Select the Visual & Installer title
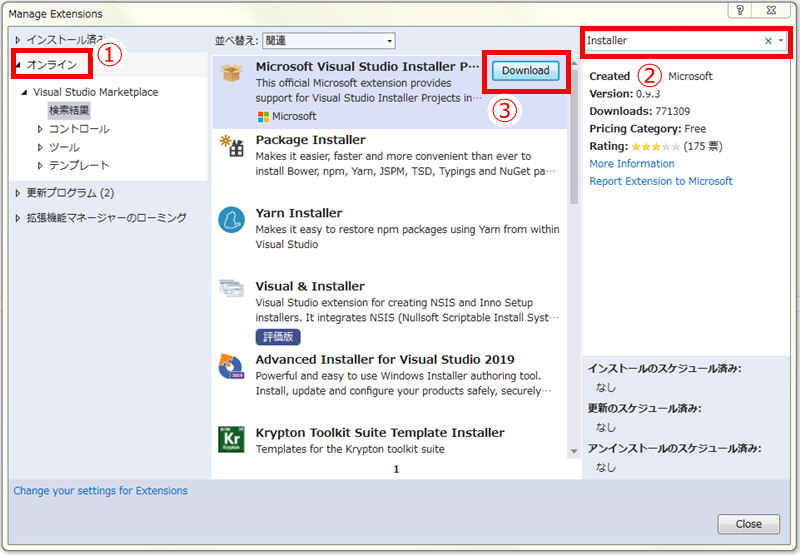Viewport: 800px width, 555px height. (x=310, y=286)
